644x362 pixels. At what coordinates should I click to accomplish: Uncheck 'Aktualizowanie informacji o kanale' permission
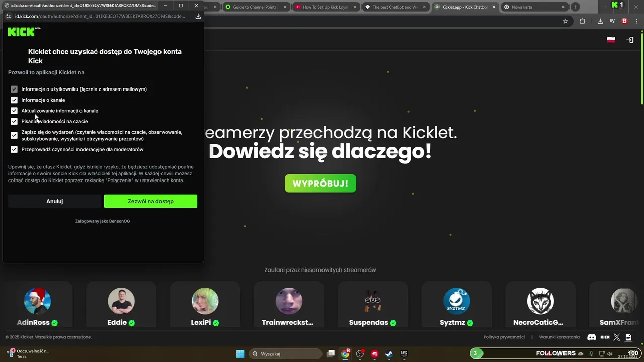point(14,111)
